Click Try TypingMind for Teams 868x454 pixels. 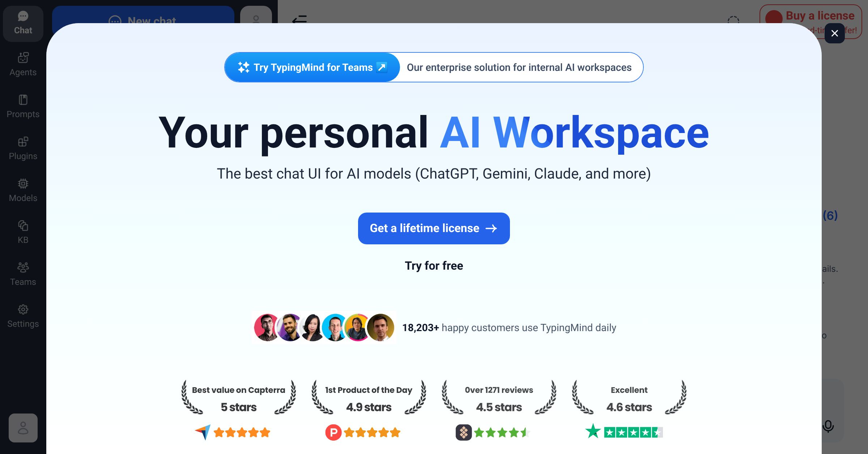[312, 67]
